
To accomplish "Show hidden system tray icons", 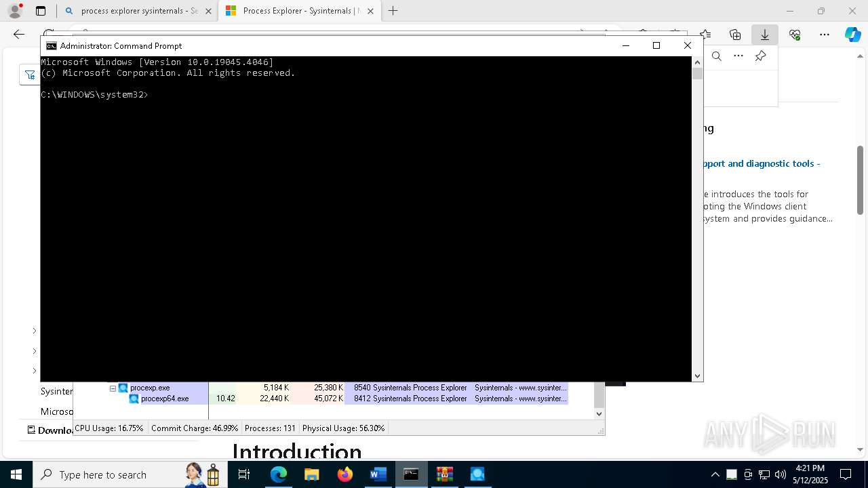I will point(715,474).
